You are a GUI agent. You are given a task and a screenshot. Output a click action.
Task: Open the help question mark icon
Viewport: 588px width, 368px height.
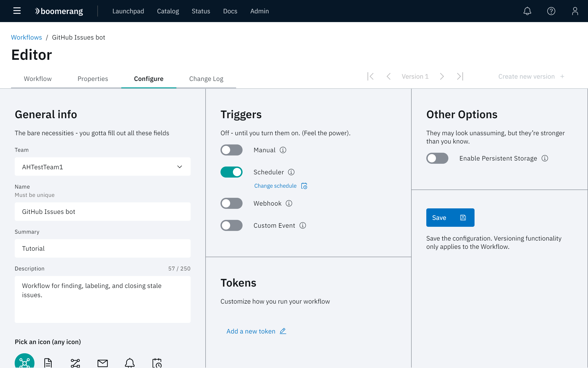(x=551, y=11)
